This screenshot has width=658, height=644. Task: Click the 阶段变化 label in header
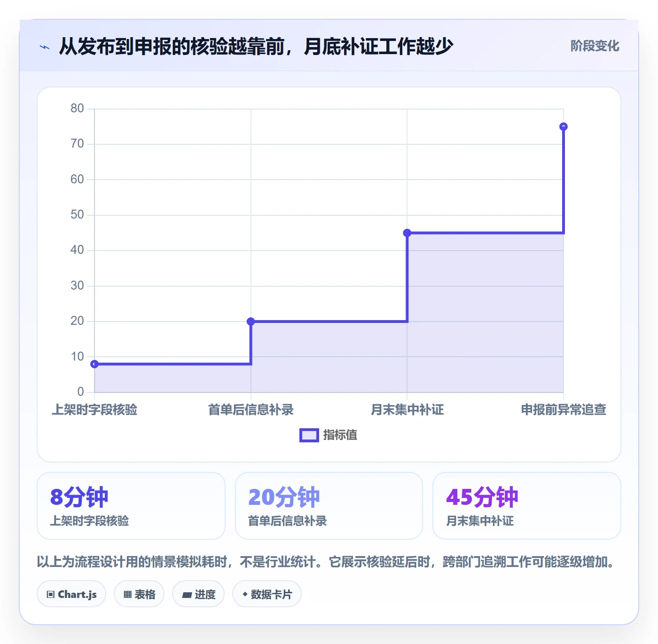pos(595,46)
